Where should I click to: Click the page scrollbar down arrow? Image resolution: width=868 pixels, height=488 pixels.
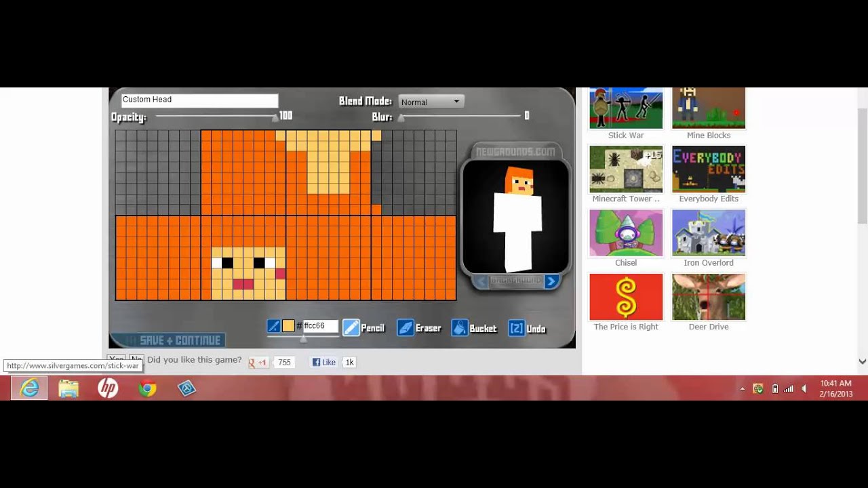[x=863, y=362]
